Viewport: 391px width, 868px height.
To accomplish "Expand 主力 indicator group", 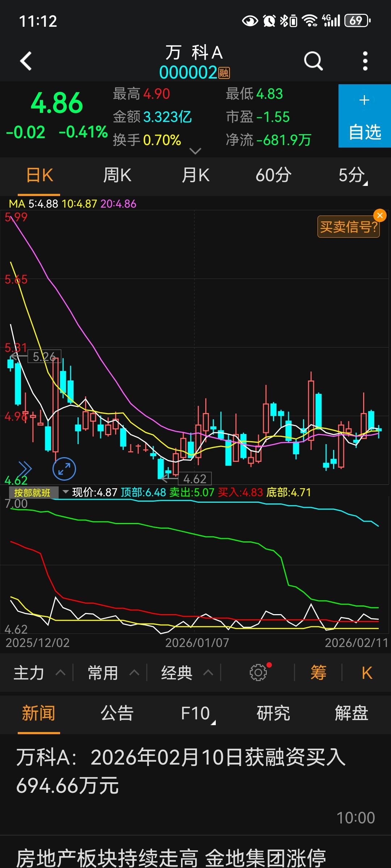I will (x=39, y=673).
